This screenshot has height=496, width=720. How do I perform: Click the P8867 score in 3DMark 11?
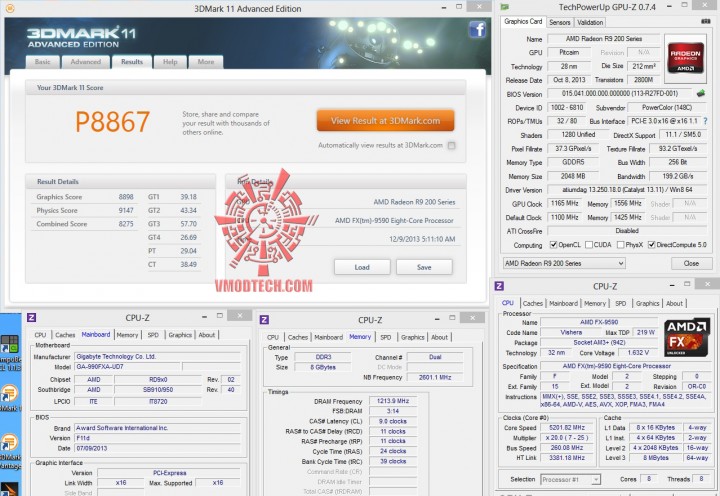[x=112, y=122]
